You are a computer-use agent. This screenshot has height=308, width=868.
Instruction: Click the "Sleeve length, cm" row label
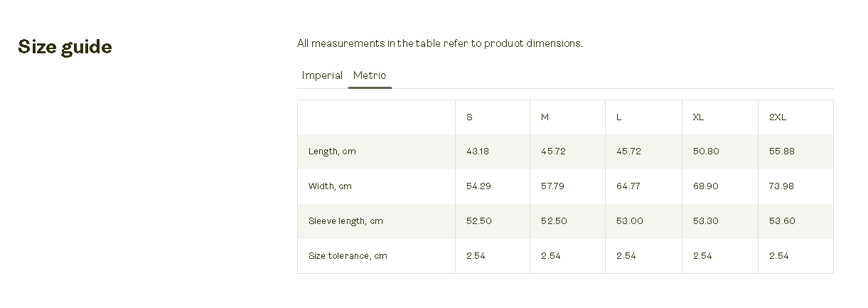coord(345,221)
